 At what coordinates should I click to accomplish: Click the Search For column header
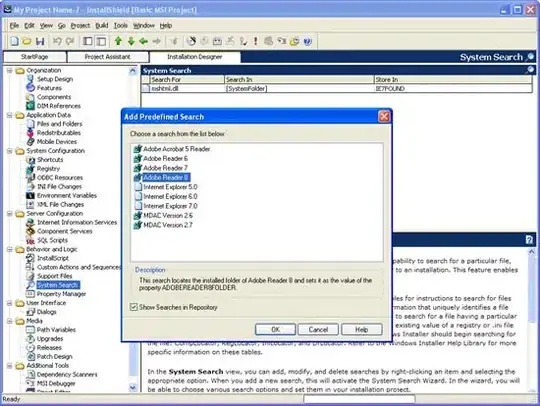[x=187, y=80]
